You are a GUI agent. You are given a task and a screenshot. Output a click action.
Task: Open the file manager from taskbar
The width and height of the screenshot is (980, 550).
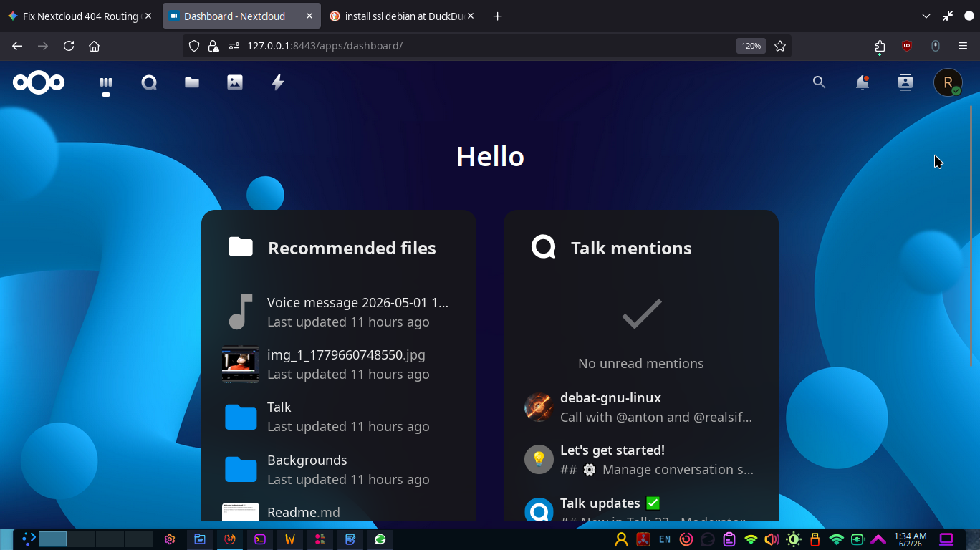click(200, 539)
